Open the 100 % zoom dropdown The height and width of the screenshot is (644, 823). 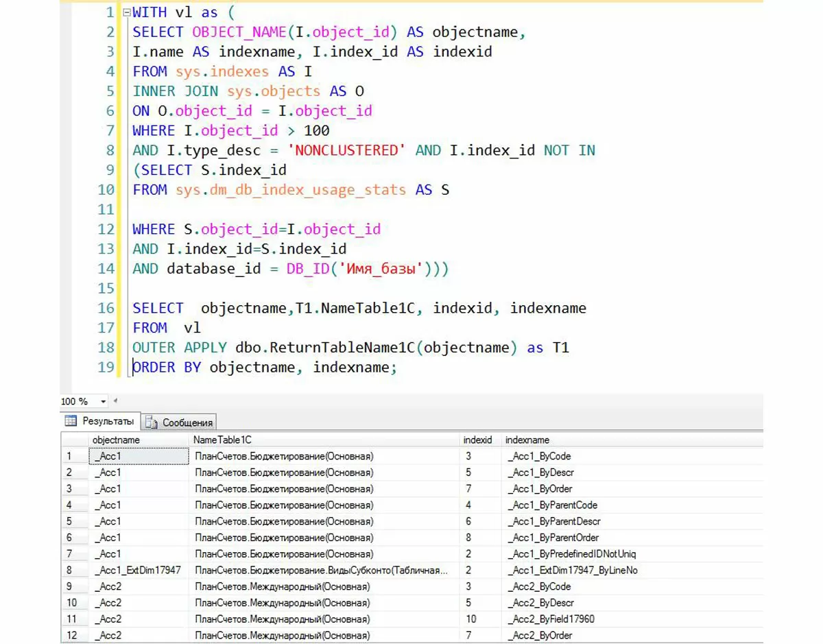[x=104, y=401]
